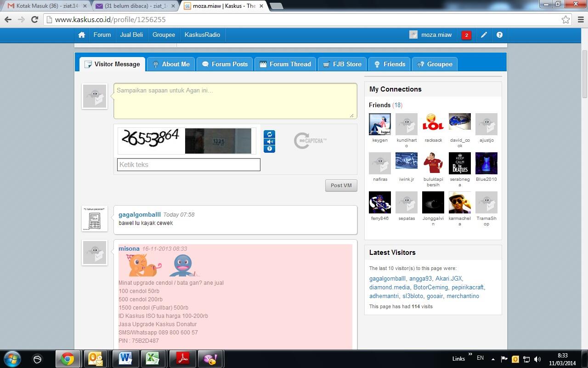Expand the Links toolbar chevron
The width and height of the screenshot is (588, 368).
[x=470, y=355]
